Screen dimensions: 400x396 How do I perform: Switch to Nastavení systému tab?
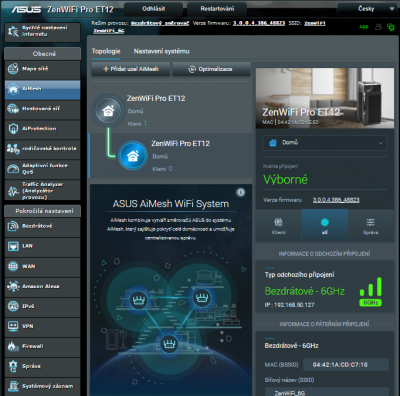[162, 51]
